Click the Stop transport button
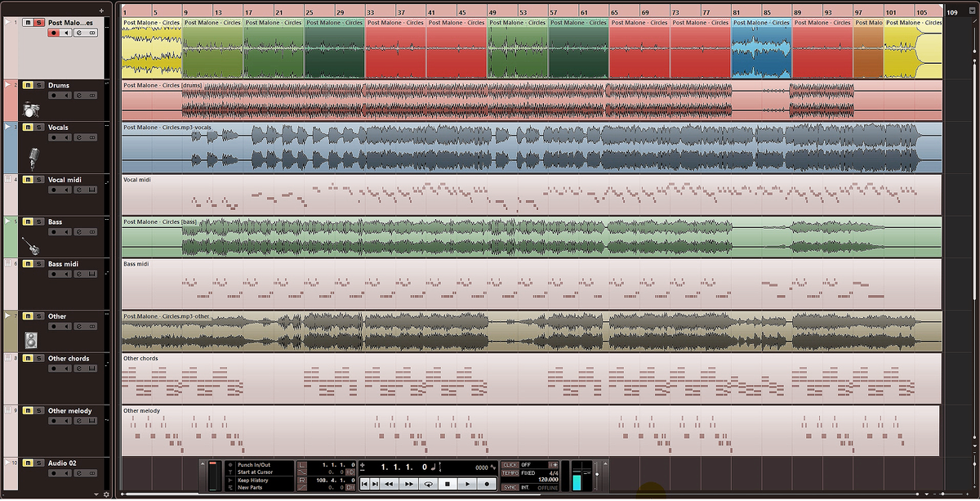 [448, 484]
